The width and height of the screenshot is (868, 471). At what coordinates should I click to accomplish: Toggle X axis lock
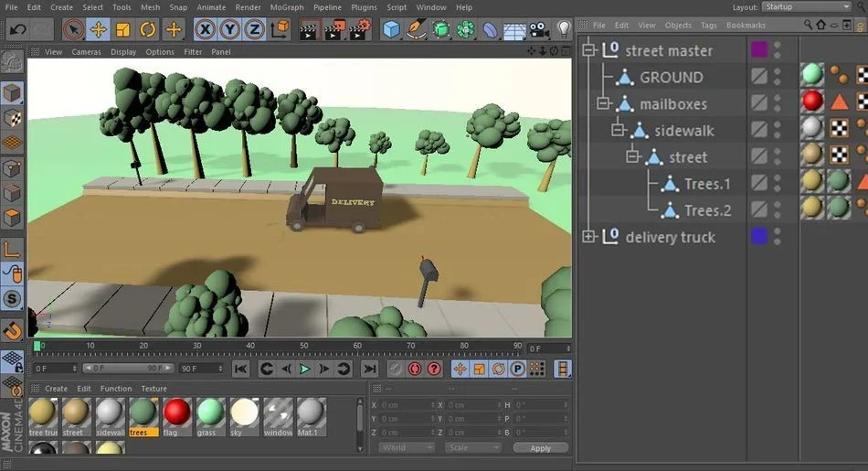click(x=206, y=29)
